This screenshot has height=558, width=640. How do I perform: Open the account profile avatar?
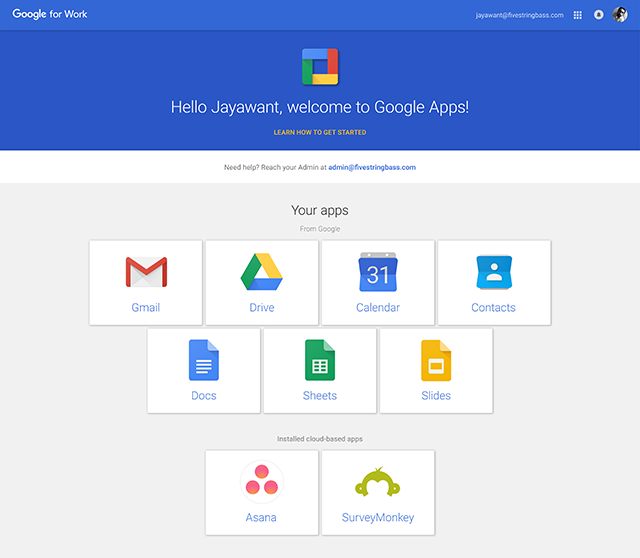620,15
